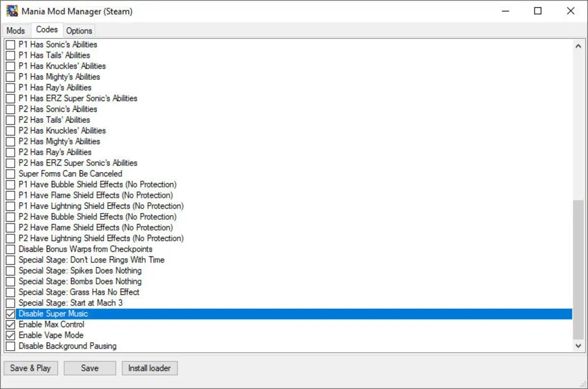Toggle Super Forms Can Be Canceled
Image resolution: width=588 pixels, height=389 pixels.
(10, 174)
